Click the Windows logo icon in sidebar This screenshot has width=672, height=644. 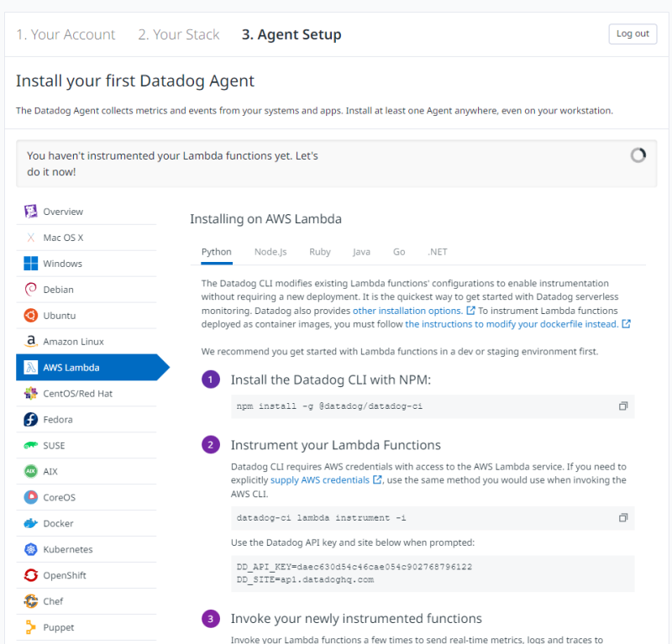[31, 264]
